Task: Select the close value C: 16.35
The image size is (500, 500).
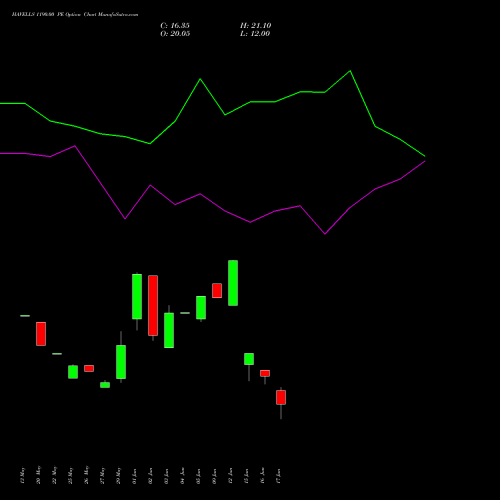Action: pos(175,26)
